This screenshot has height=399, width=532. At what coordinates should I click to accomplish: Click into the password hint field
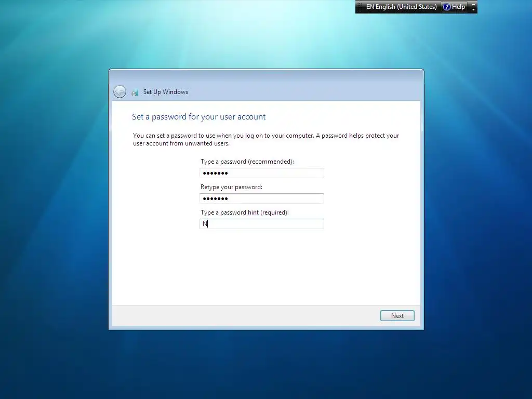262,224
